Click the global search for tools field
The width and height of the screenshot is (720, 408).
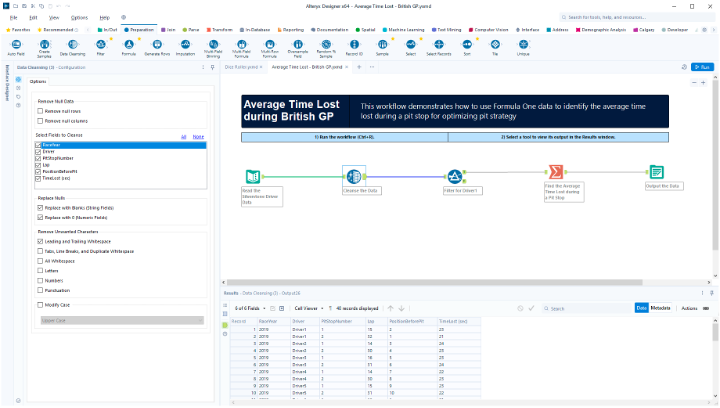tap(636, 17)
